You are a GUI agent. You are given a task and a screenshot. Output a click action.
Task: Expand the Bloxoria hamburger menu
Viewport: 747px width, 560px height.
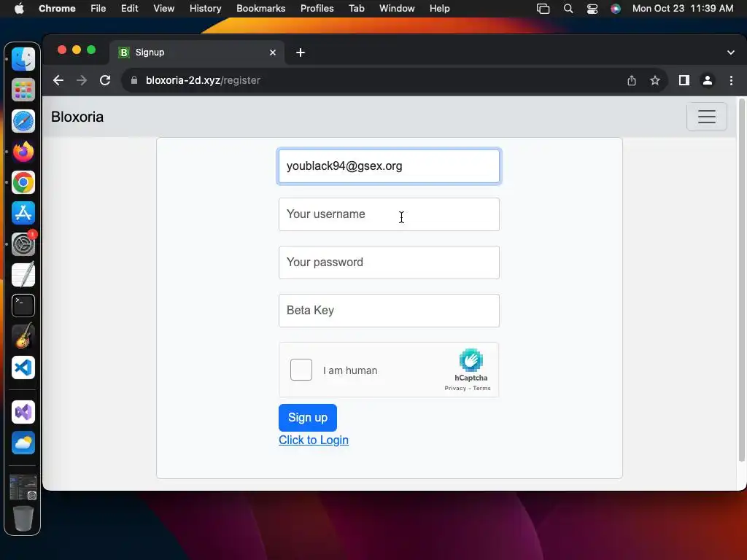click(706, 117)
